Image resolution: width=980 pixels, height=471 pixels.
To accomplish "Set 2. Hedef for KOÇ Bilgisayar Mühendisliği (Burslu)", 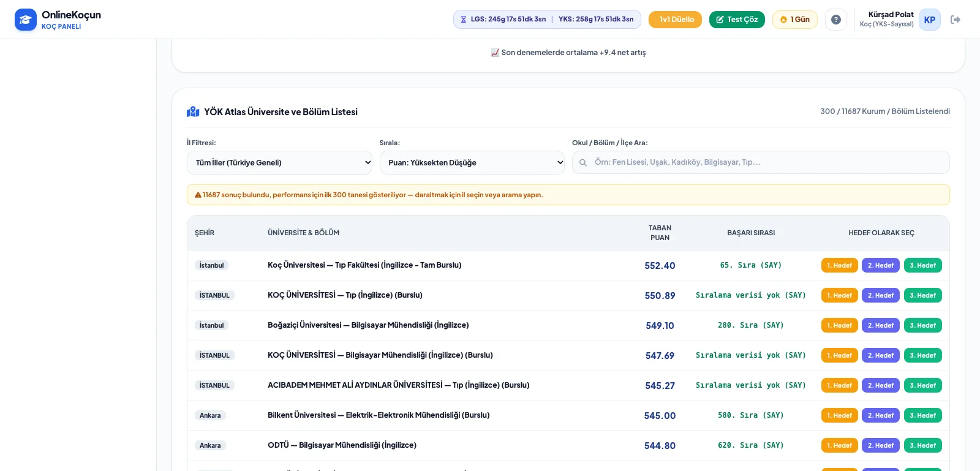I will click(881, 355).
